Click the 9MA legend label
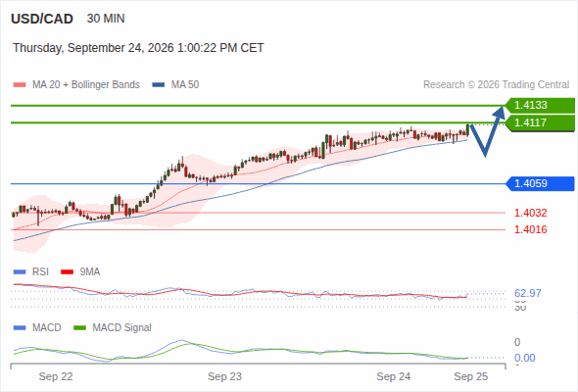 click(90, 272)
